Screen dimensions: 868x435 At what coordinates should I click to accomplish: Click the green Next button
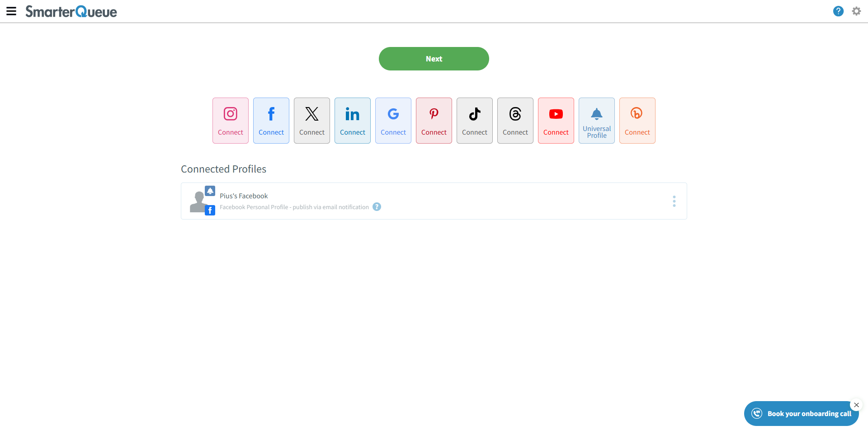(x=434, y=59)
